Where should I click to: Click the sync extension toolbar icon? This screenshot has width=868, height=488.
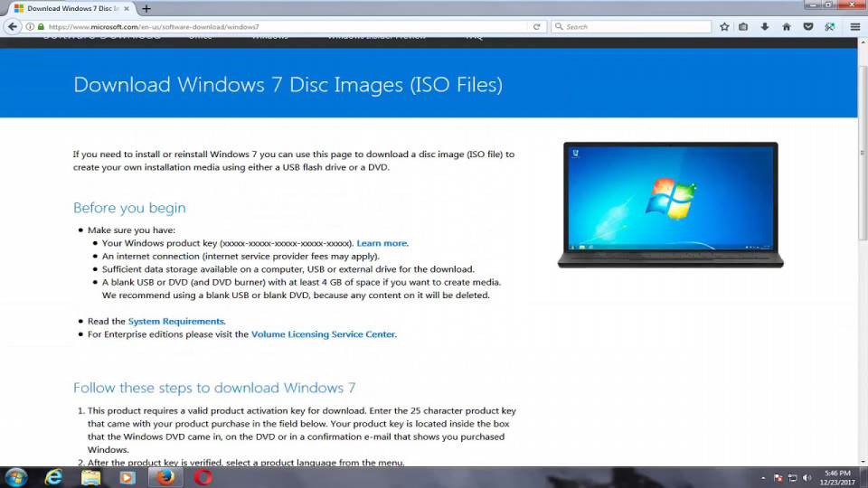829,26
